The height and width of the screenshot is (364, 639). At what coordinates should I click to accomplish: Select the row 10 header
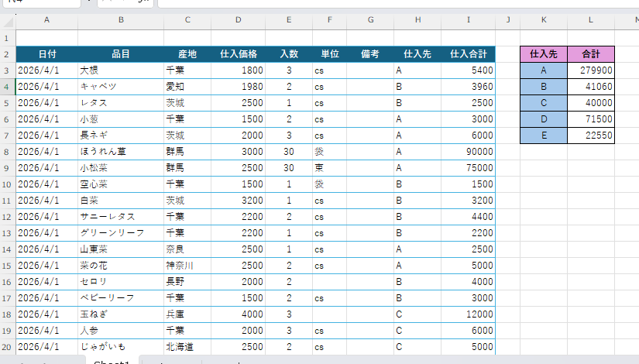(7, 184)
